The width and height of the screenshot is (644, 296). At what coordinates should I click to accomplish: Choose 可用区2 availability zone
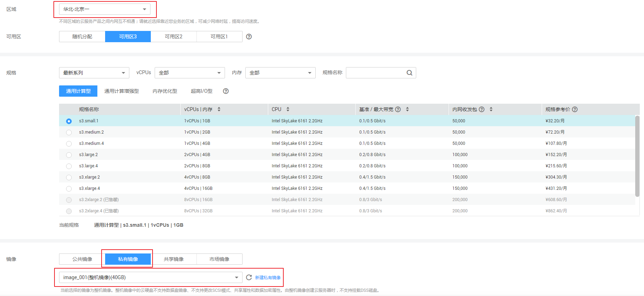174,37
